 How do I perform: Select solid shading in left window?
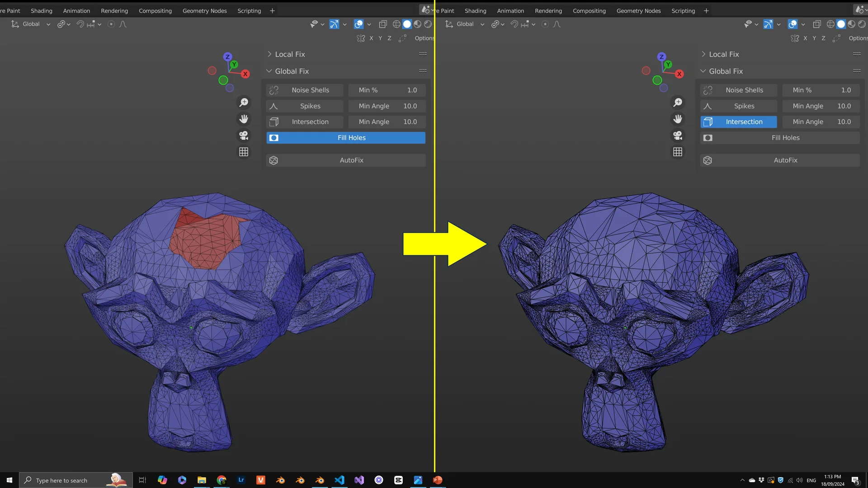[x=407, y=24]
